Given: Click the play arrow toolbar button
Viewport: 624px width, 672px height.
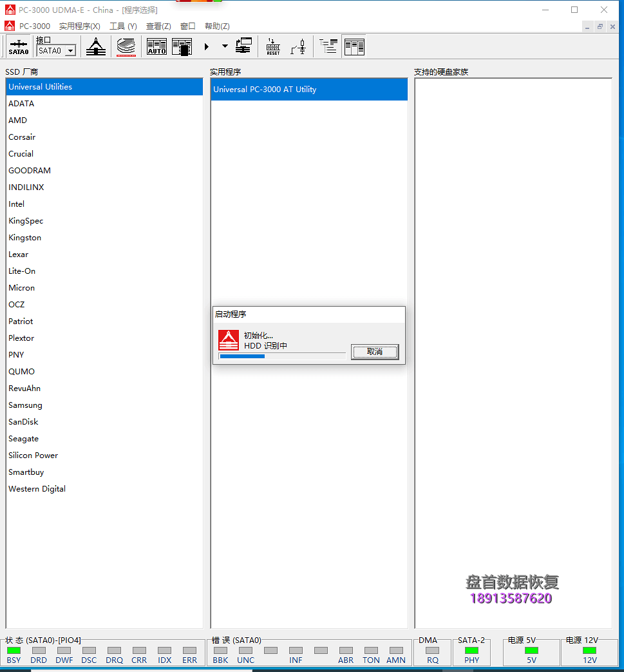Looking at the screenshot, I should 207,46.
